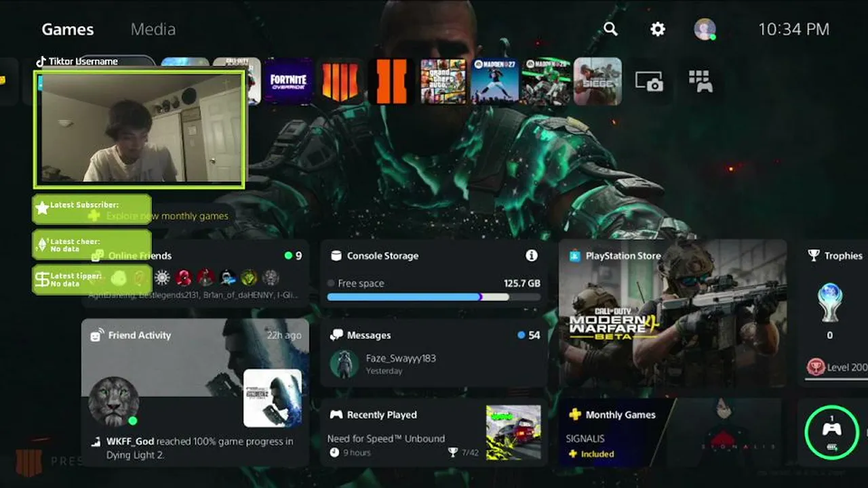Select the Black Ops 3 game tile
Image resolution: width=868 pixels, height=488 pixels.
pyautogui.click(x=391, y=81)
